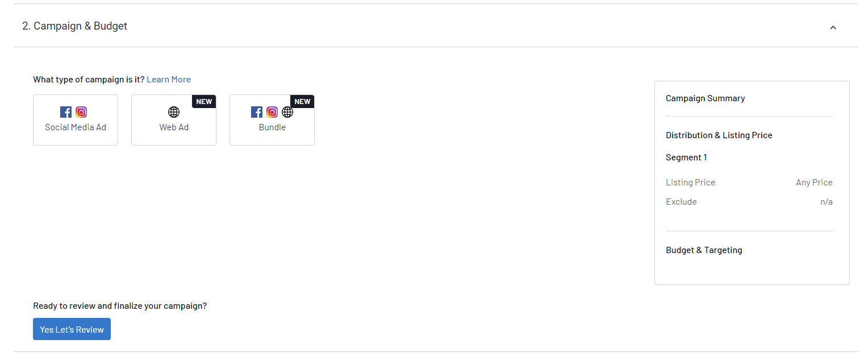
Task: Select the Web Ad campaign type
Action: pyautogui.click(x=174, y=120)
